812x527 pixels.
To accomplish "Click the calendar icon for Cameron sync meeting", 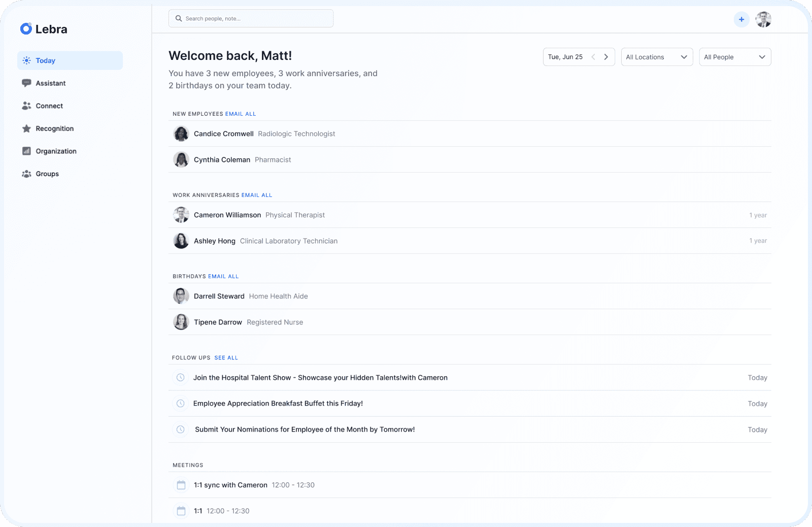I will pos(181,485).
